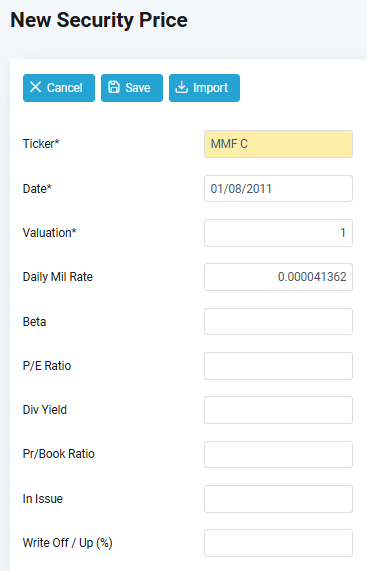Click into the Valuation input box
This screenshot has width=367, height=571.
(x=278, y=233)
